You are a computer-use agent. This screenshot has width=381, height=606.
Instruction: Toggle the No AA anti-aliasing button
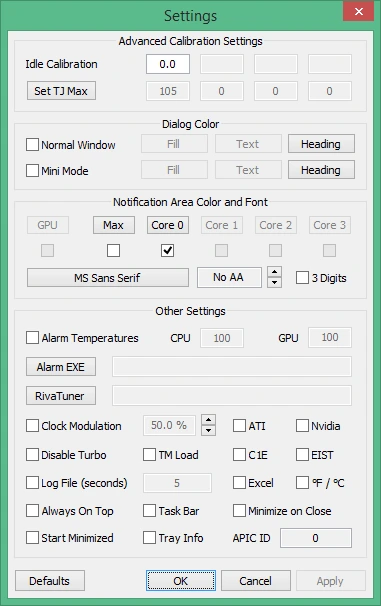point(229,277)
